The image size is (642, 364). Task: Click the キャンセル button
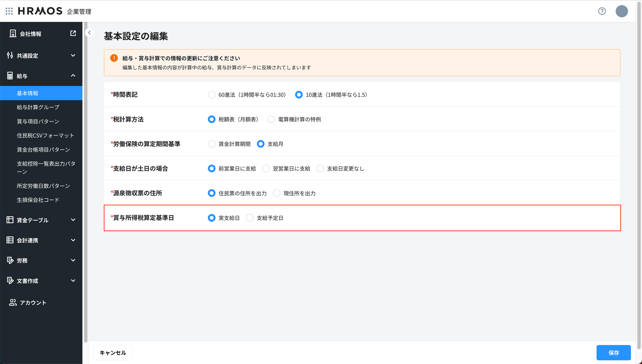(113, 353)
